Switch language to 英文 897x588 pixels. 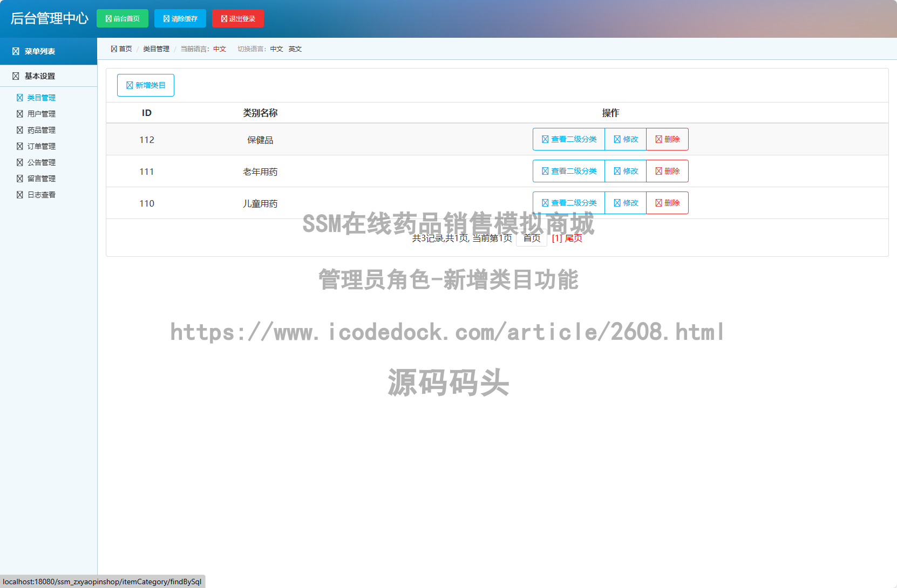(295, 49)
